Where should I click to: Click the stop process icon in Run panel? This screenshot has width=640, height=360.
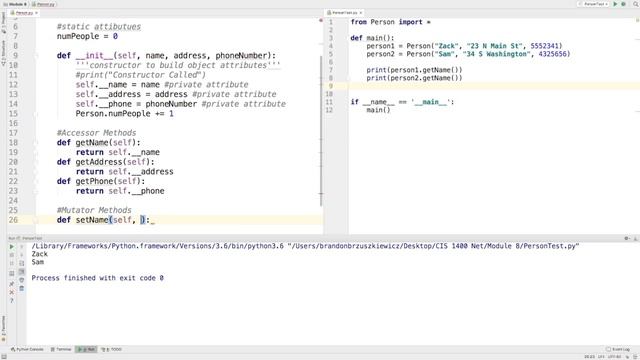click(11, 255)
